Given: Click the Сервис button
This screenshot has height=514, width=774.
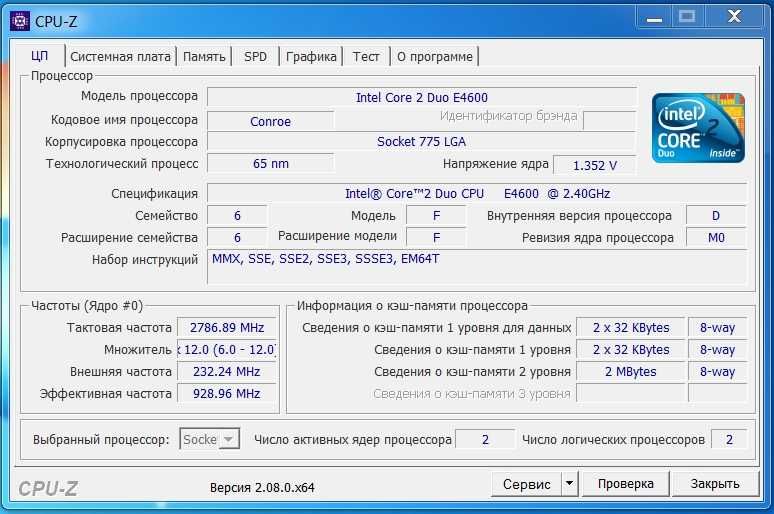Looking at the screenshot, I should tap(526, 484).
